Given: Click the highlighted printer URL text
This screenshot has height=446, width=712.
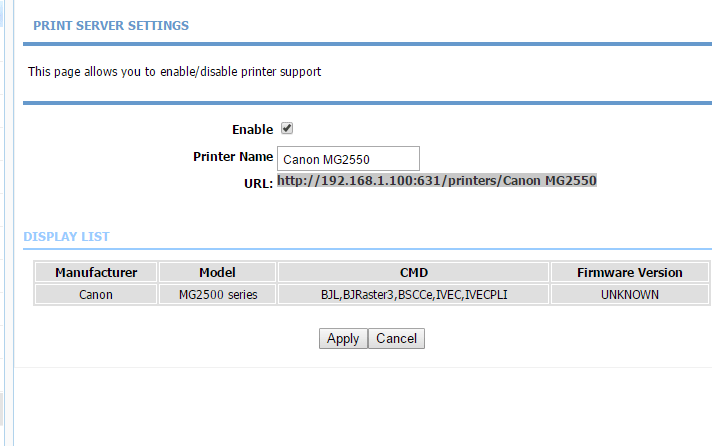Looking at the screenshot, I should pos(436,181).
